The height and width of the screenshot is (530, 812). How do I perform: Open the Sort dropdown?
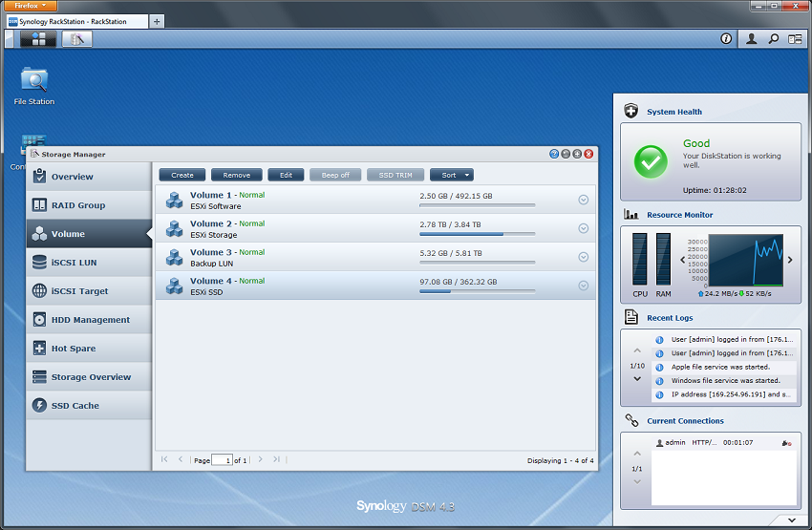452,175
